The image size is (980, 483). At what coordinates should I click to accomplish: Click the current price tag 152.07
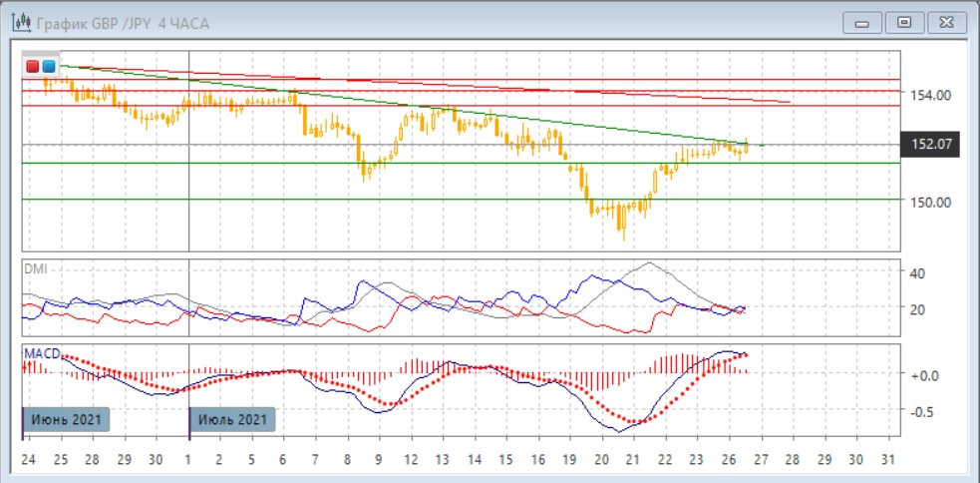point(932,145)
